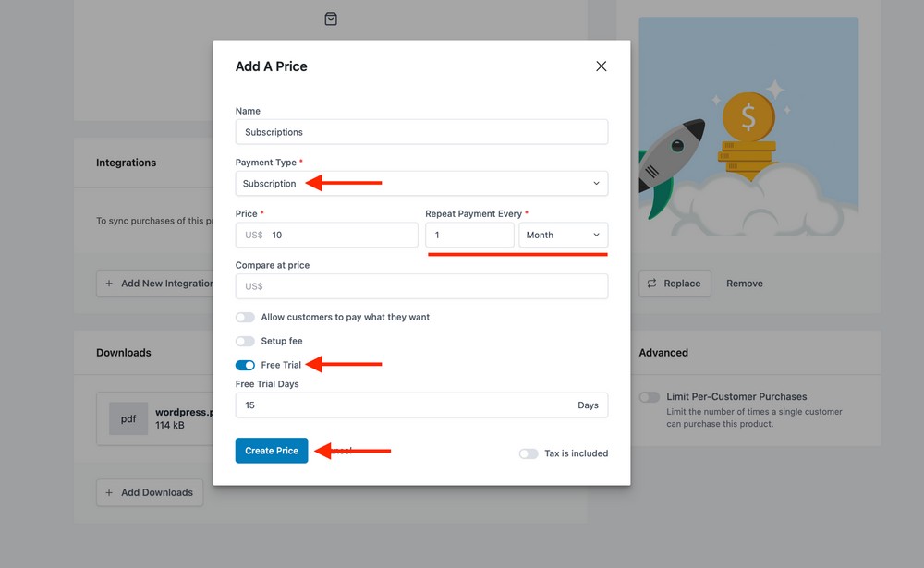Click the plus icon on Add Downloads

108,492
